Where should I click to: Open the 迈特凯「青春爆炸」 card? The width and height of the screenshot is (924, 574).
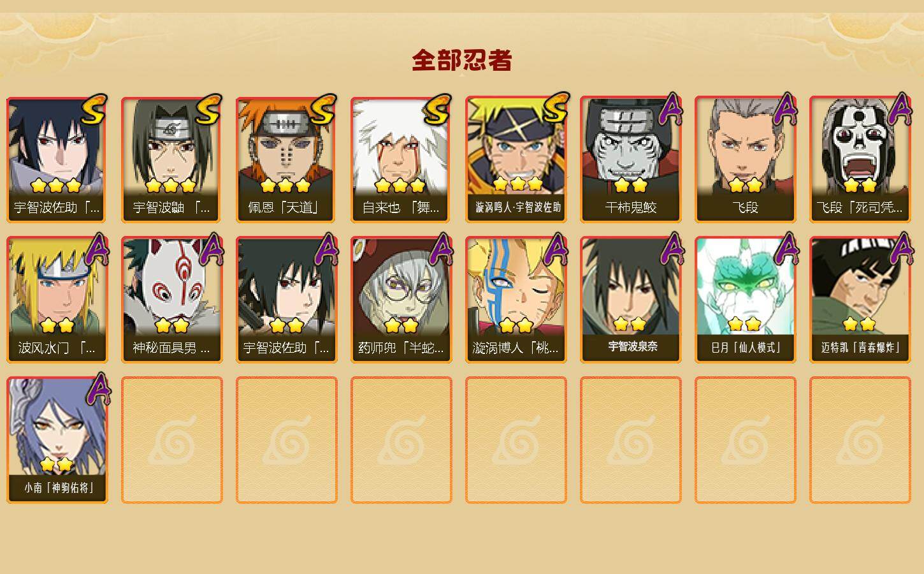click(x=860, y=300)
